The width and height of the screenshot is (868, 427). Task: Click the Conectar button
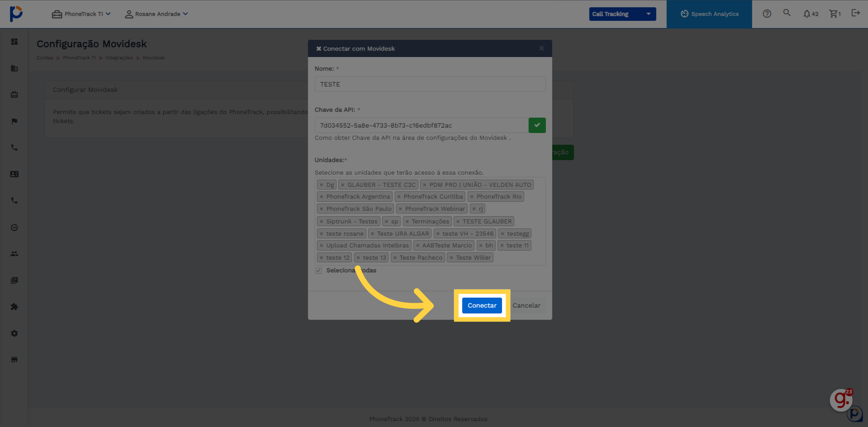482,305
